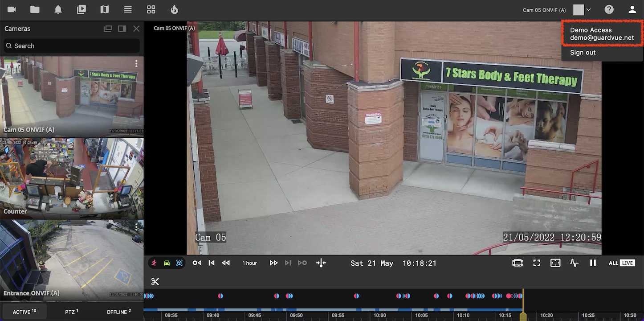Click the main video Cam 05 ONVIF (A) label
The image size is (644, 321).
pyautogui.click(x=174, y=28)
